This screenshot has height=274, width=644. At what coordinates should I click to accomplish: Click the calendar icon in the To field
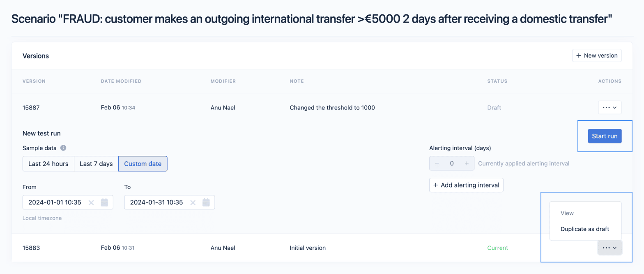tap(206, 202)
